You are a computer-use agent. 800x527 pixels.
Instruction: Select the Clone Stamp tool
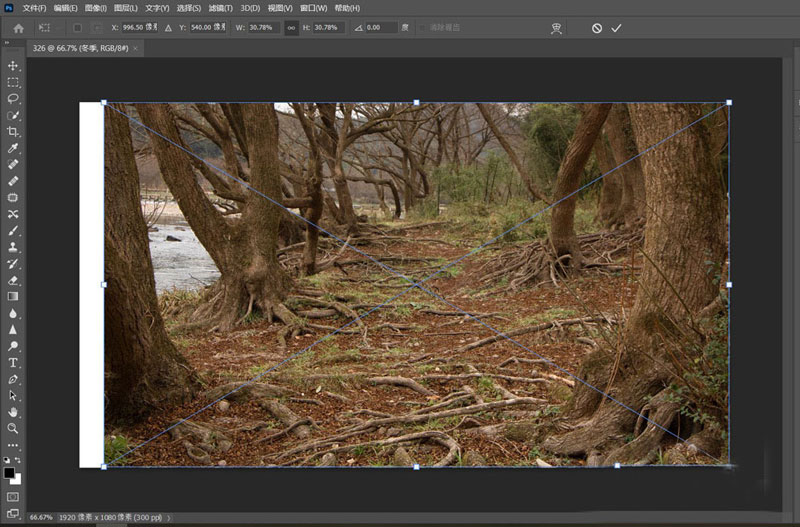click(13, 246)
